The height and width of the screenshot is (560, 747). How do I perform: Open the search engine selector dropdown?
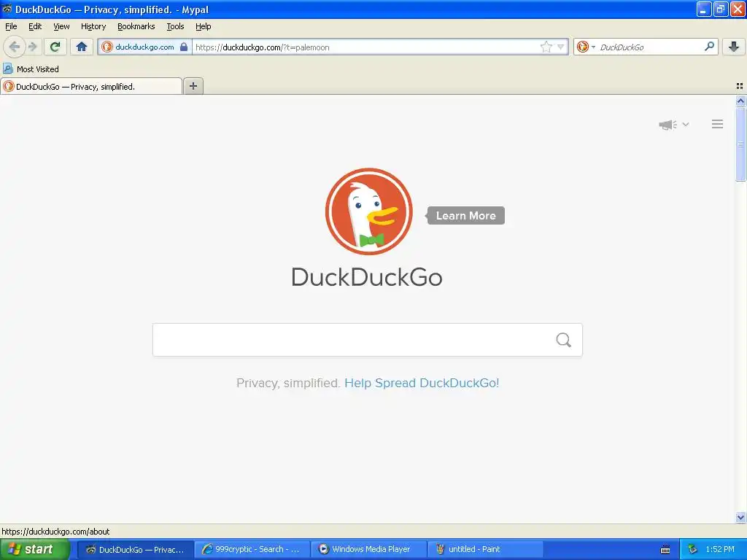tap(586, 47)
